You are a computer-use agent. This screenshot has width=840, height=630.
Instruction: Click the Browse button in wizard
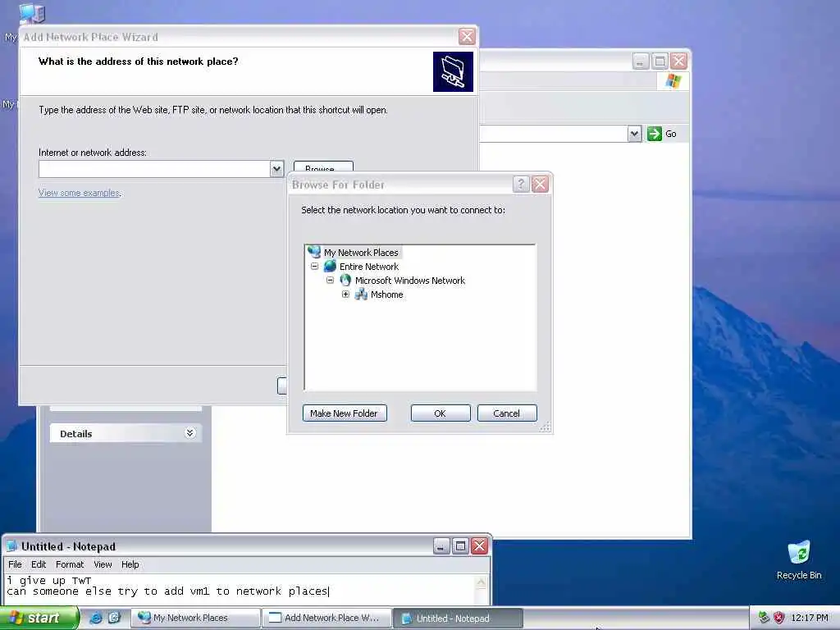click(x=323, y=167)
